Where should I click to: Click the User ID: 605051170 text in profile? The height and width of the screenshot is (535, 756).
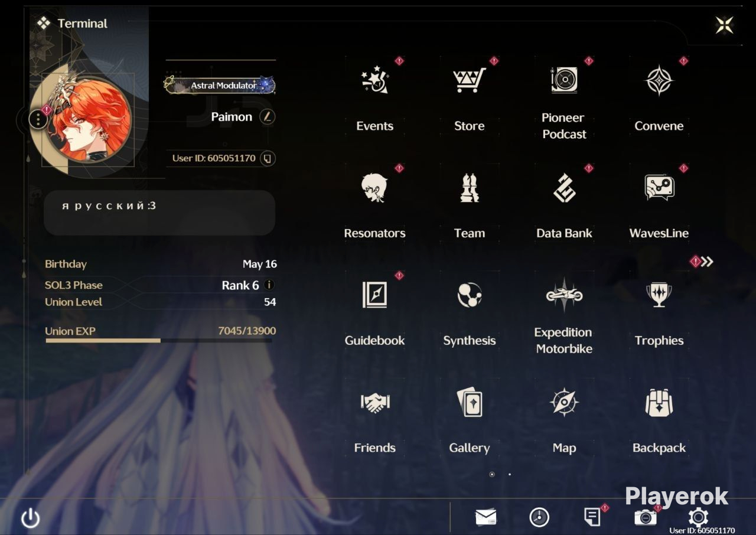pos(214,158)
